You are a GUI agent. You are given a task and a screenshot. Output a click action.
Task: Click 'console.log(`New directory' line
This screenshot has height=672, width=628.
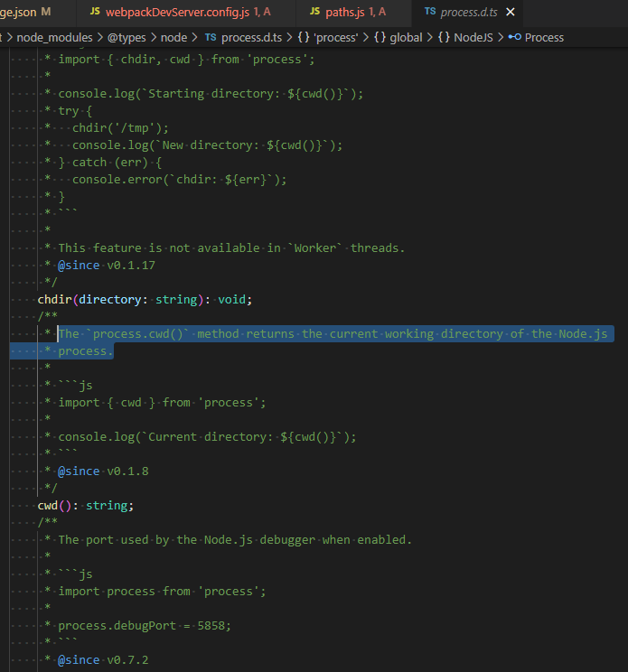pyautogui.click(x=207, y=145)
